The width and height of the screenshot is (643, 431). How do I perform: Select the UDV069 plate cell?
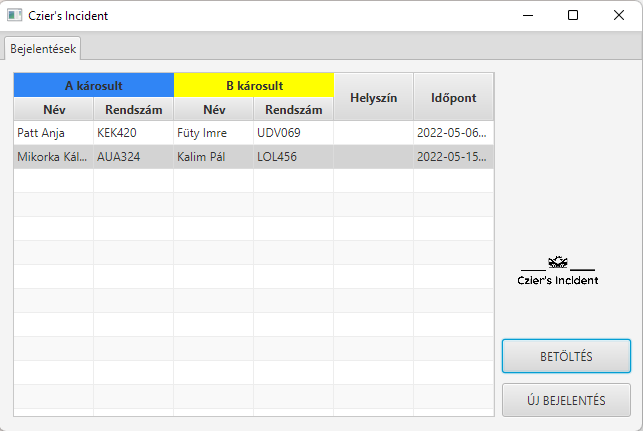pyautogui.click(x=294, y=133)
